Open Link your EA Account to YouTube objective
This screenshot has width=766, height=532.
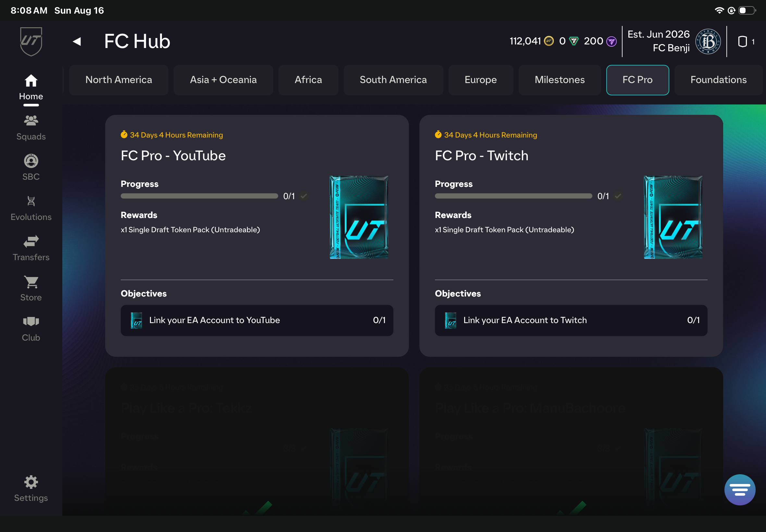pos(257,320)
